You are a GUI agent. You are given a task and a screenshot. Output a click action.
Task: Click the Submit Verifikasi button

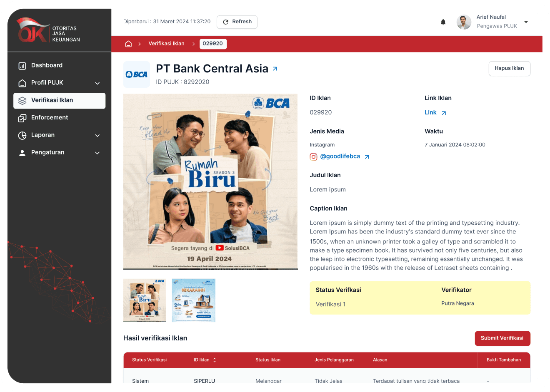[x=502, y=338]
